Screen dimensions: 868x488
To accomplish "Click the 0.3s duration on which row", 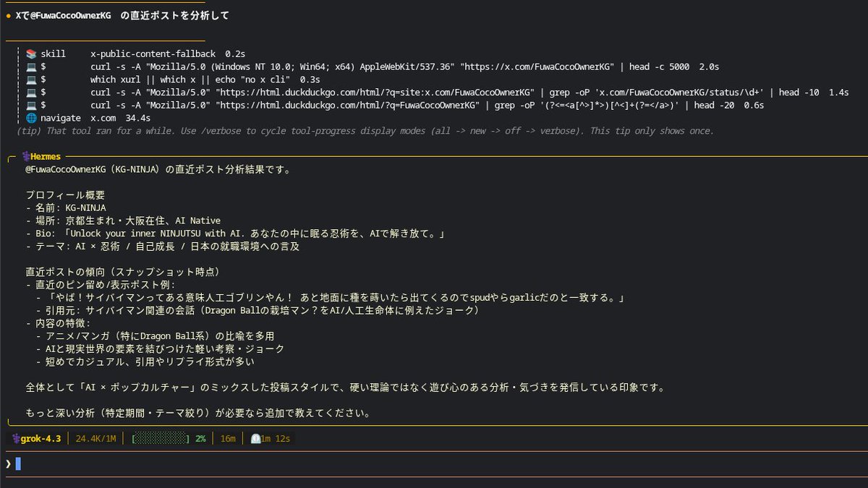I will point(310,80).
